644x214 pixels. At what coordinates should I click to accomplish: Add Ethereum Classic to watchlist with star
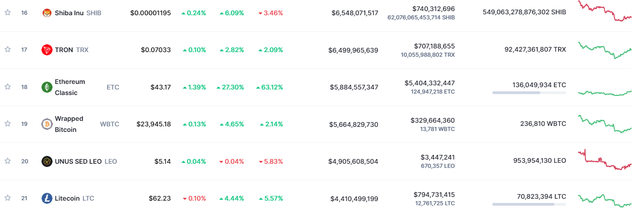click(x=7, y=87)
